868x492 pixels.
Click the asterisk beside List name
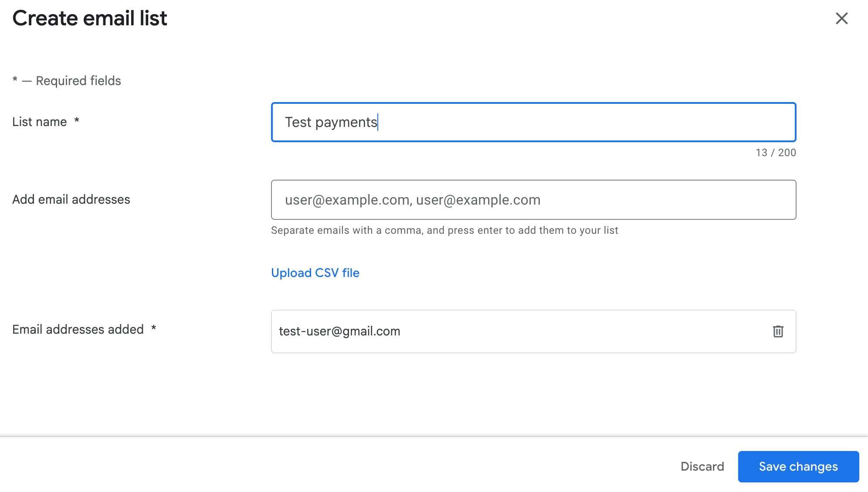coord(77,121)
